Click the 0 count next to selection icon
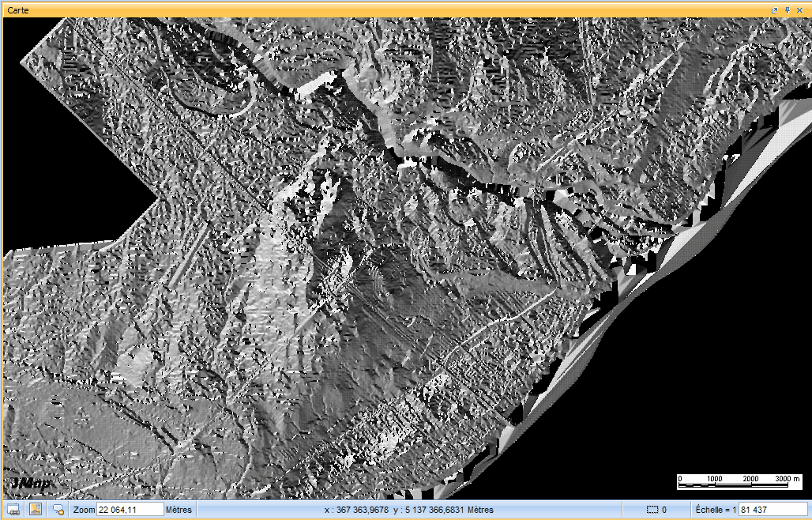 click(665, 510)
